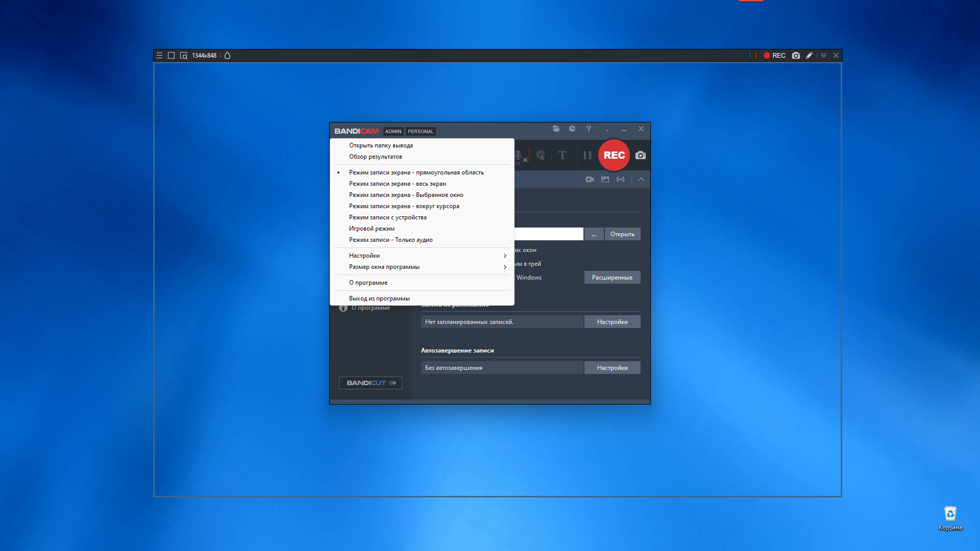Take a screenshot with main camera icon
Viewport: 980px width, 551px height.
[641, 155]
